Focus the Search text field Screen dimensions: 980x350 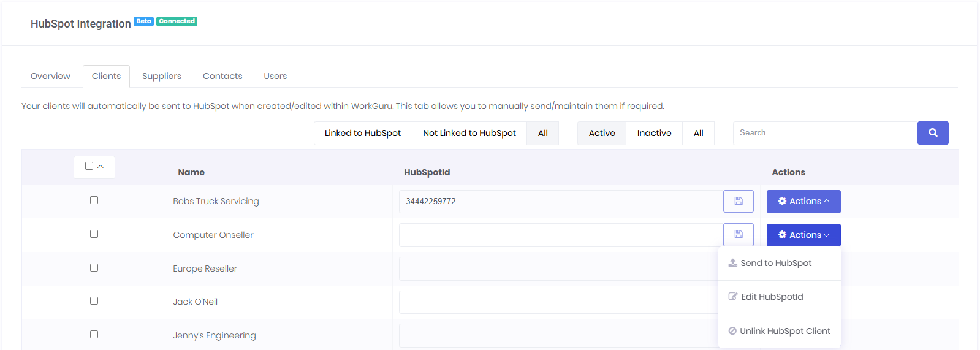tap(825, 133)
